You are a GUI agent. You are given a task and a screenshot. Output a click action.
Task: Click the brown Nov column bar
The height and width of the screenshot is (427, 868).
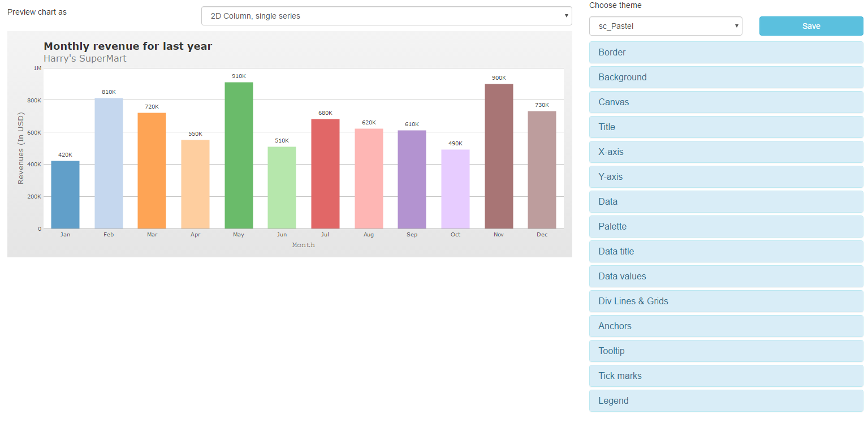[499, 157]
